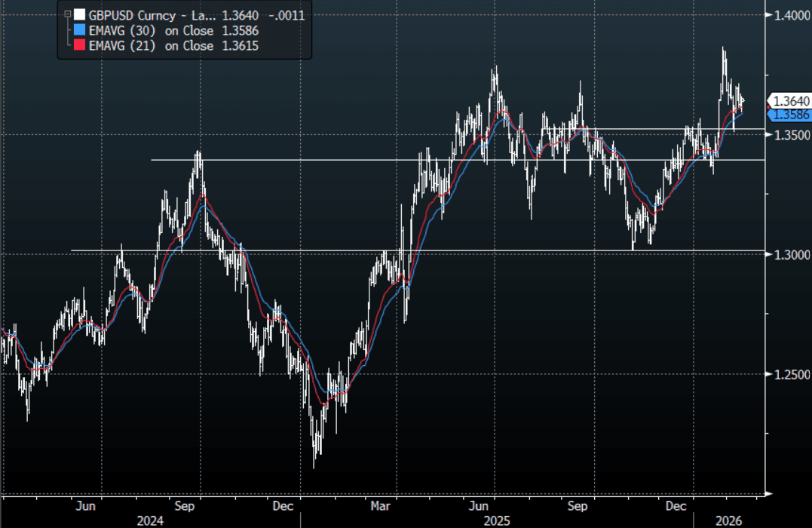
Task: Select the EMAVG (21) on Close legend entry
Action: pos(151,47)
